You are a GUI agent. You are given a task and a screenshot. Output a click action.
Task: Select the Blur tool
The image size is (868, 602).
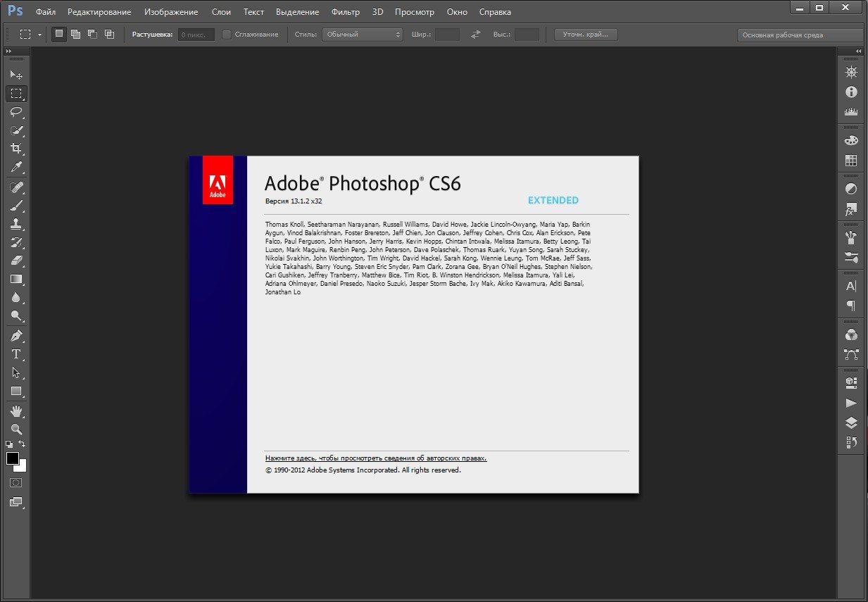(16, 297)
